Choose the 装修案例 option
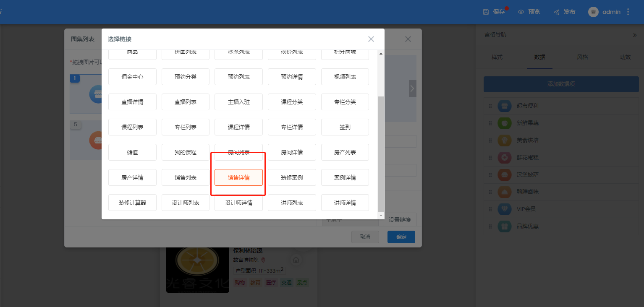Image resolution: width=644 pixels, height=307 pixels. tap(292, 177)
